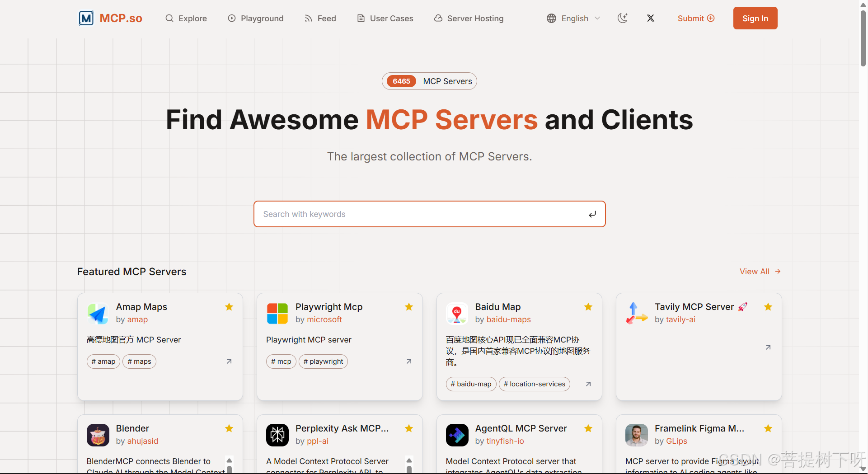This screenshot has width=868, height=474.
Task: Click the Perplexity Ask MCP star icon
Action: click(x=409, y=428)
